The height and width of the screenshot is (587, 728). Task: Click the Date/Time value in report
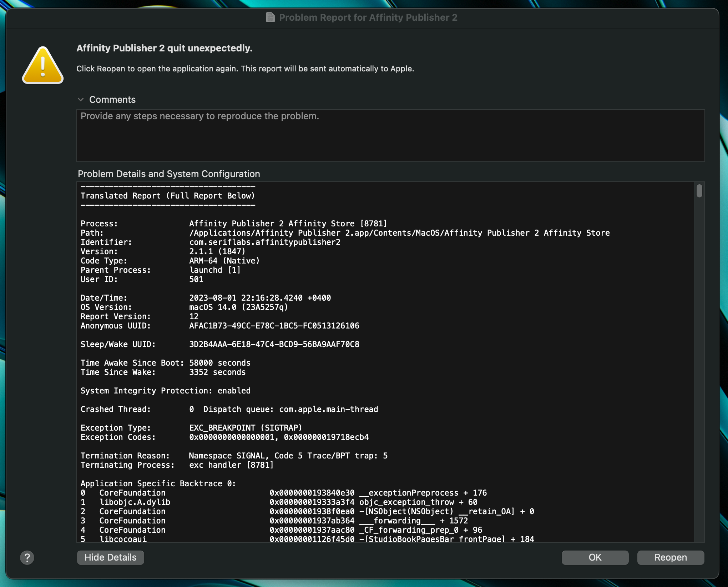pos(260,298)
